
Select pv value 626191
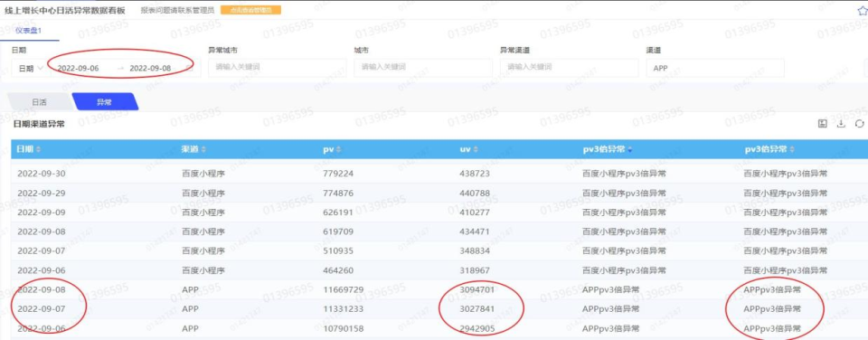338,212
